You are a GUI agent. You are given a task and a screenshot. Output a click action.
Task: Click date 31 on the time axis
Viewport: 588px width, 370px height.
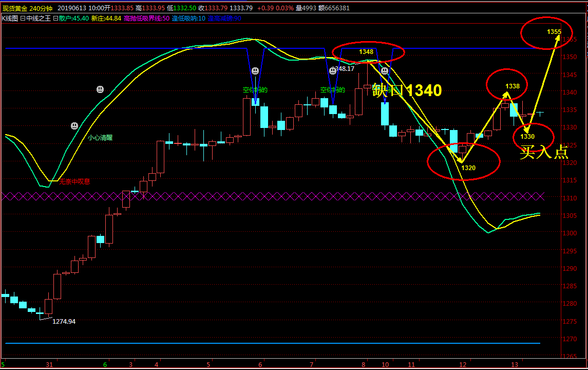49,365
